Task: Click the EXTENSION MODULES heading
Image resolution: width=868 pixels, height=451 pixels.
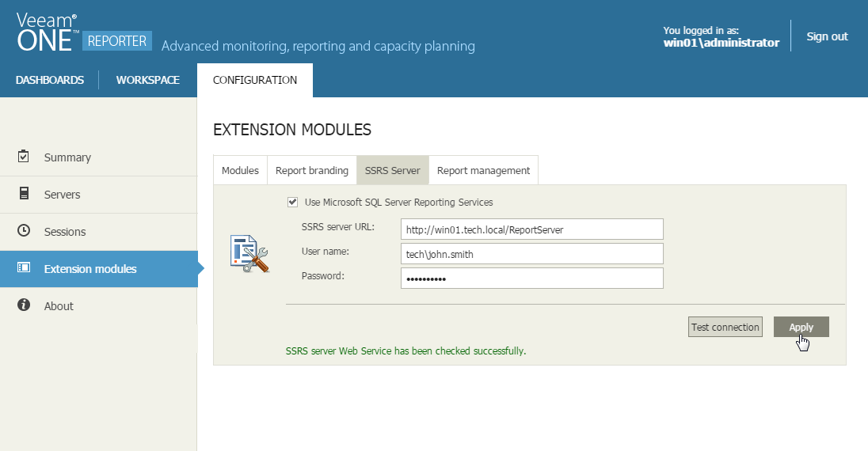Action: [x=292, y=130]
